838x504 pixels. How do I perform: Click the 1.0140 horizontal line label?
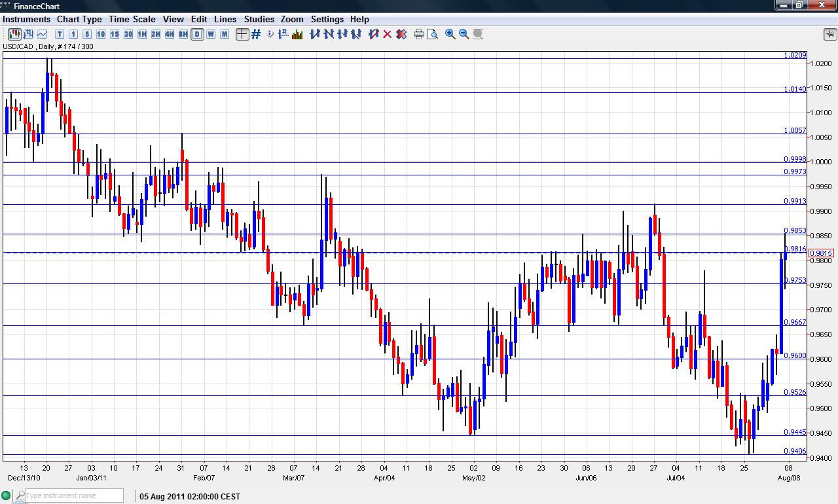tap(795, 89)
